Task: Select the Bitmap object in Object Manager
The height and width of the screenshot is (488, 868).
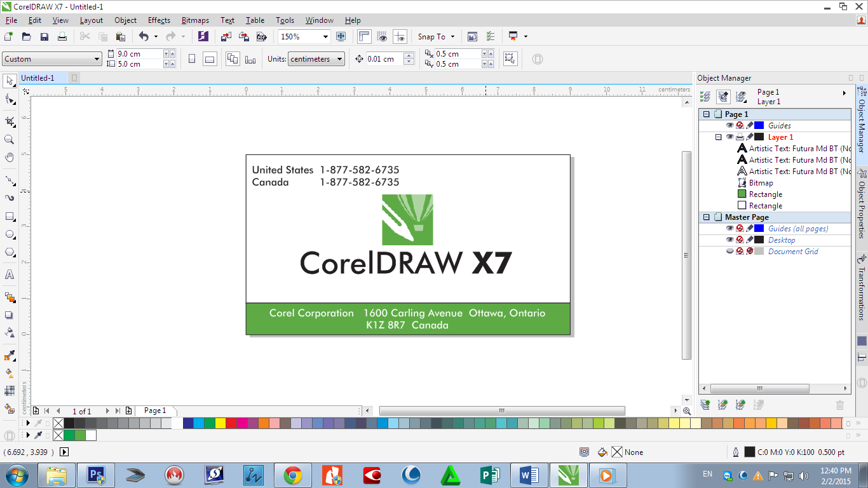Action: click(761, 182)
